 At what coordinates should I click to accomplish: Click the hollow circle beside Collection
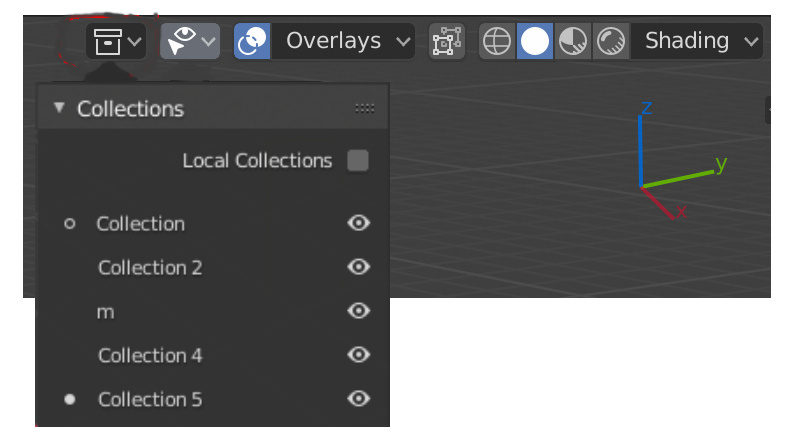[70, 224]
